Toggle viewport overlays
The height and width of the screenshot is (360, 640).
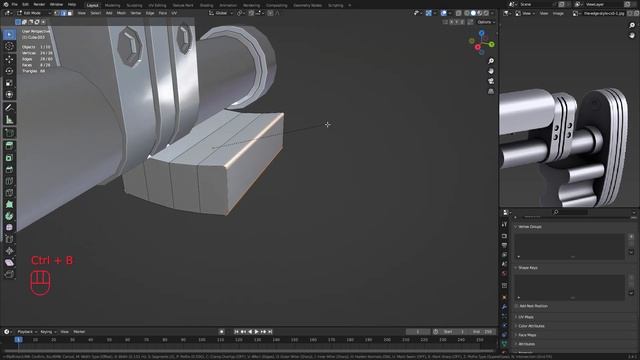tap(444, 13)
